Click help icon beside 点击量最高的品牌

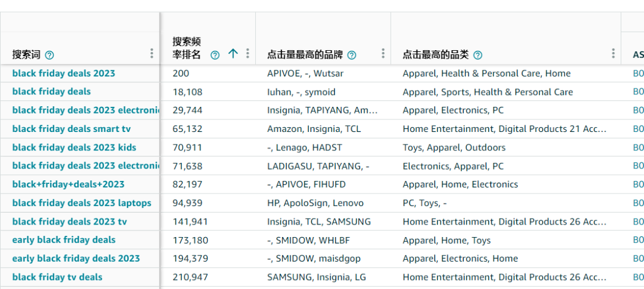[352, 55]
